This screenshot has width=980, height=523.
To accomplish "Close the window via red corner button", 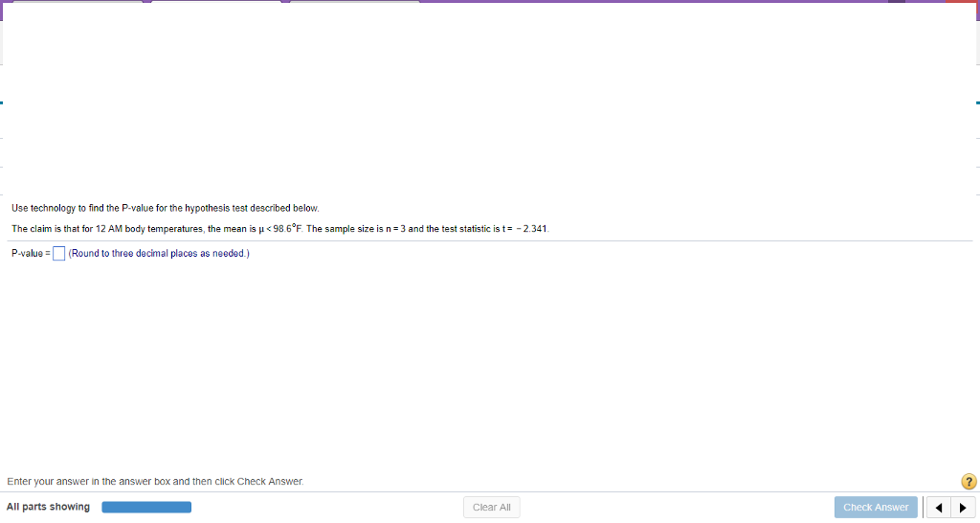I will coord(961,1).
